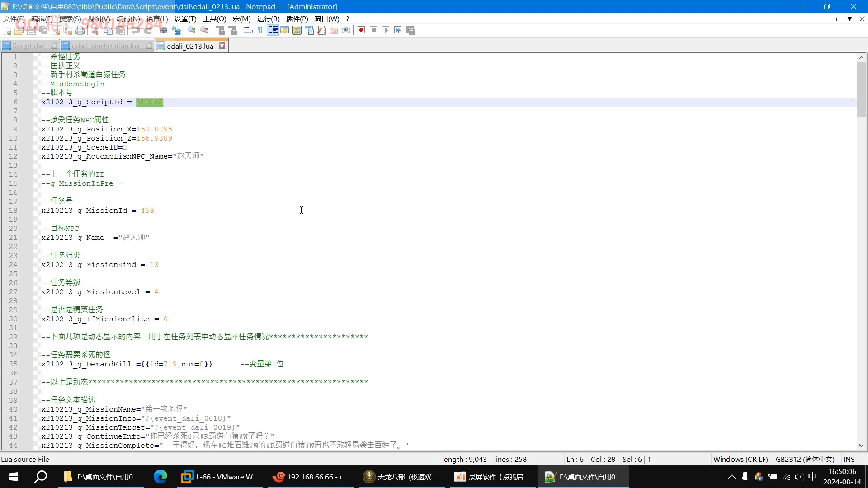
Task: Open VMware L-66 from the taskbar
Action: 221,477
